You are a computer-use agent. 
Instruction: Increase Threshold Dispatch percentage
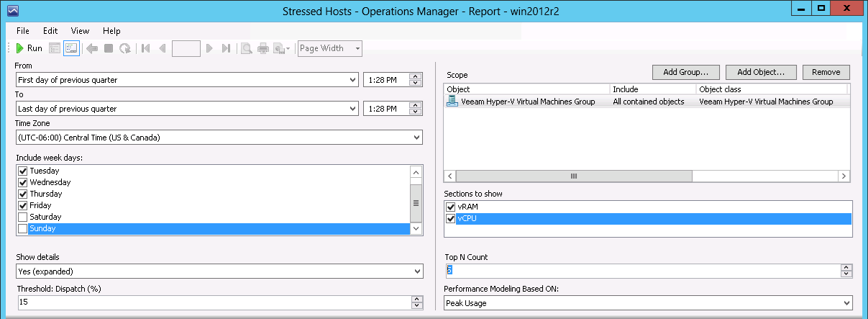[417, 300]
